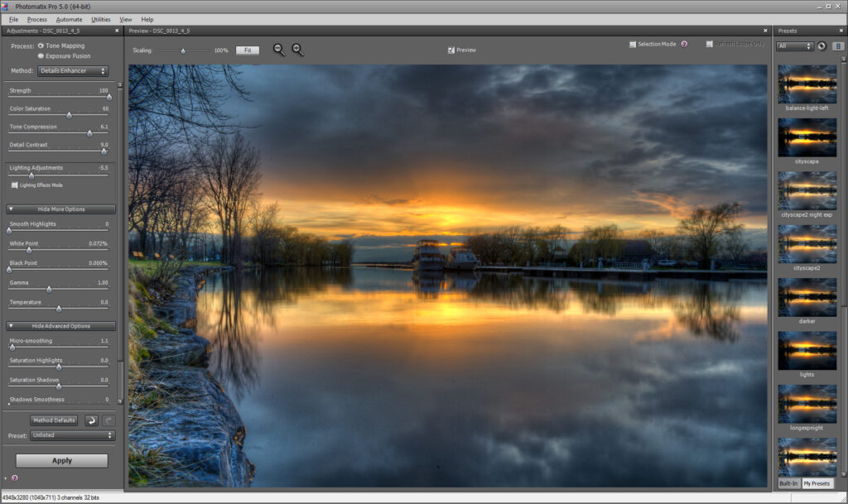This screenshot has height=504, width=848.
Task: Click the zoom out magnifier icon
Action: [x=279, y=50]
